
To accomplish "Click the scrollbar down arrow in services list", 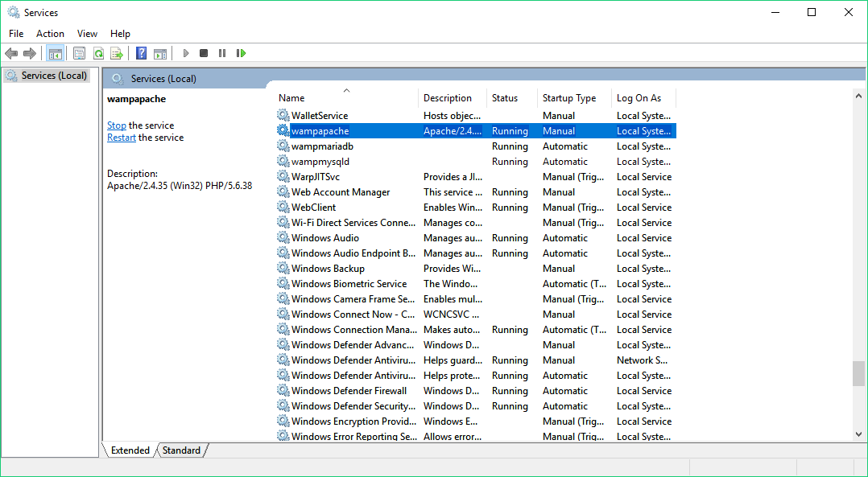I will point(858,434).
